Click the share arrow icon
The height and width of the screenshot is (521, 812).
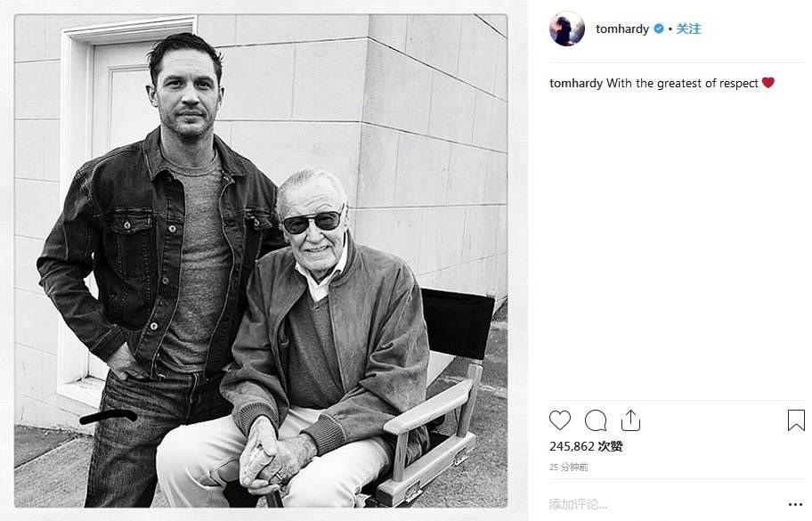pos(630,420)
